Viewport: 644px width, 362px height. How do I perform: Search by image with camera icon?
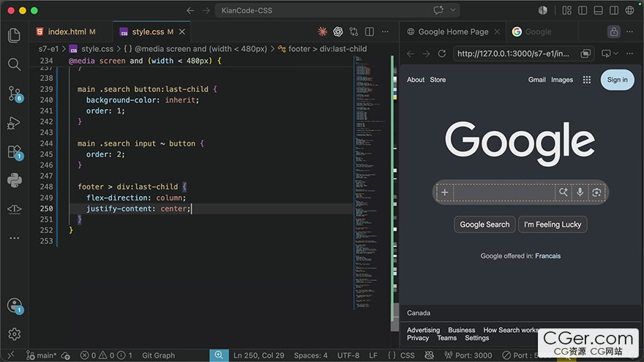[x=596, y=192]
